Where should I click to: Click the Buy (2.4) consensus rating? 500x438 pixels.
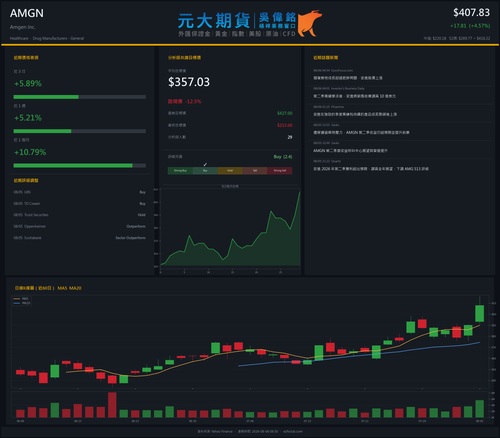click(283, 157)
